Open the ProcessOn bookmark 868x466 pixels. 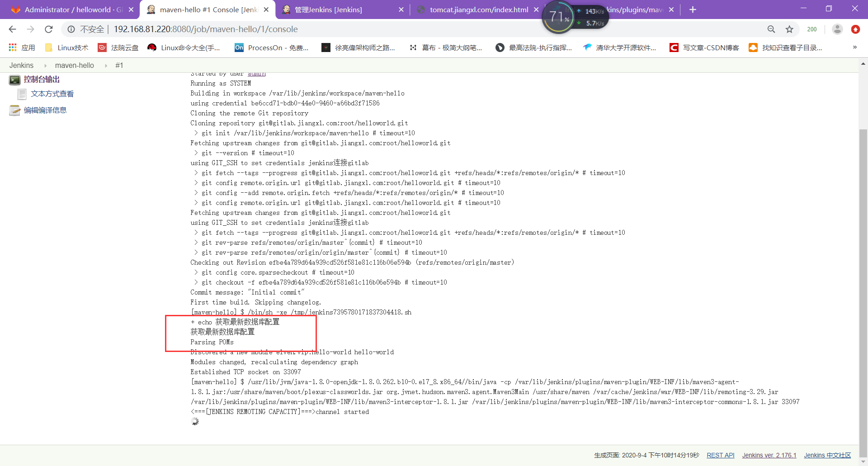(272, 48)
